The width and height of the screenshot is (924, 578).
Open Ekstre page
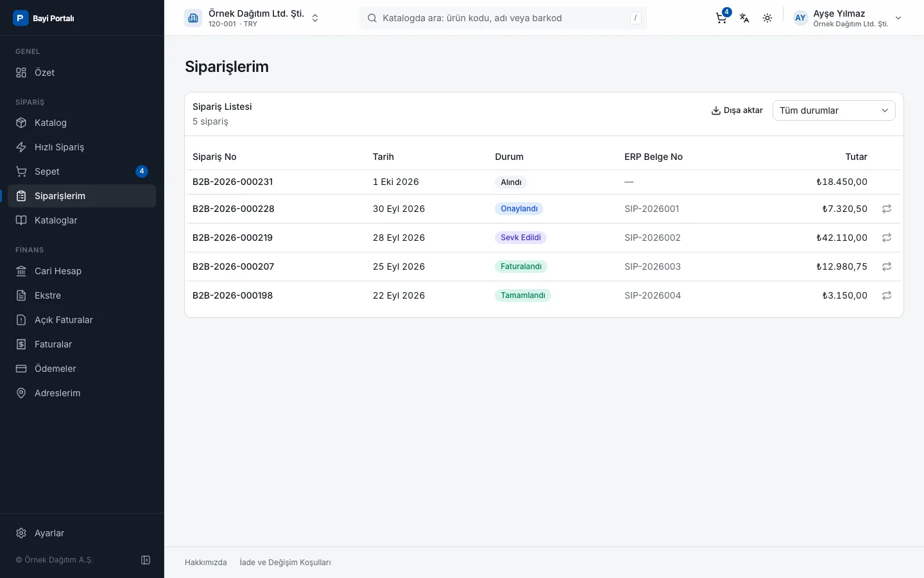click(x=82, y=295)
